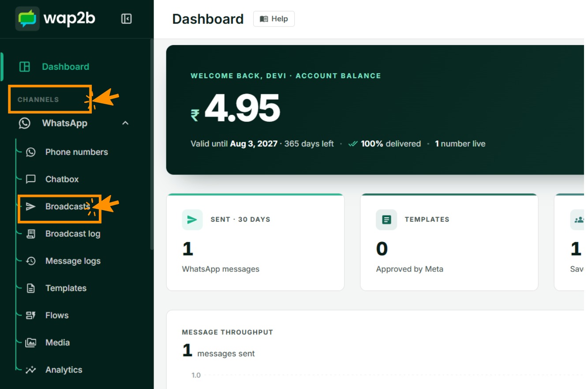Viewport: 588px width, 389px height.
Task: Click the Sent count value 1
Action: tap(188, 249)
